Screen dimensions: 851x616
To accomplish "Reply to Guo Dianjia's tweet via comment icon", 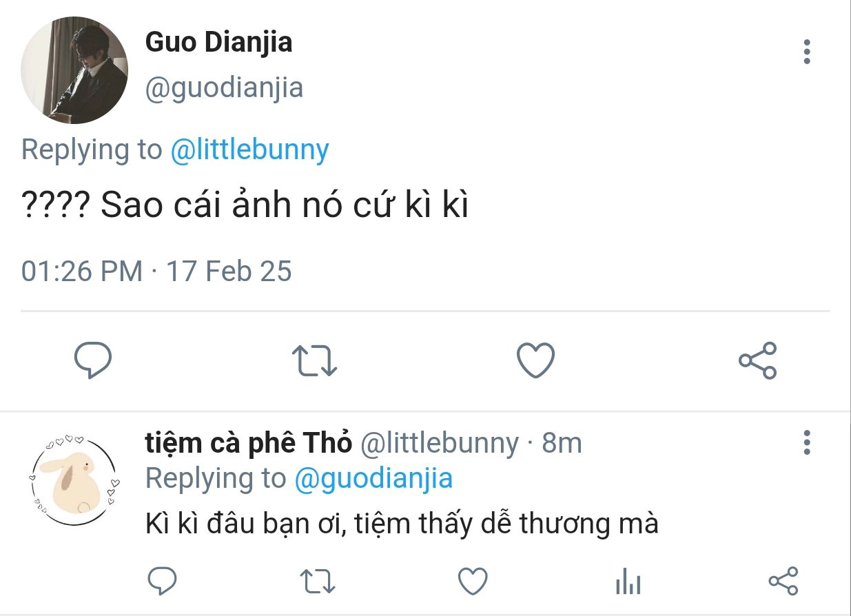I will (93, 360).
